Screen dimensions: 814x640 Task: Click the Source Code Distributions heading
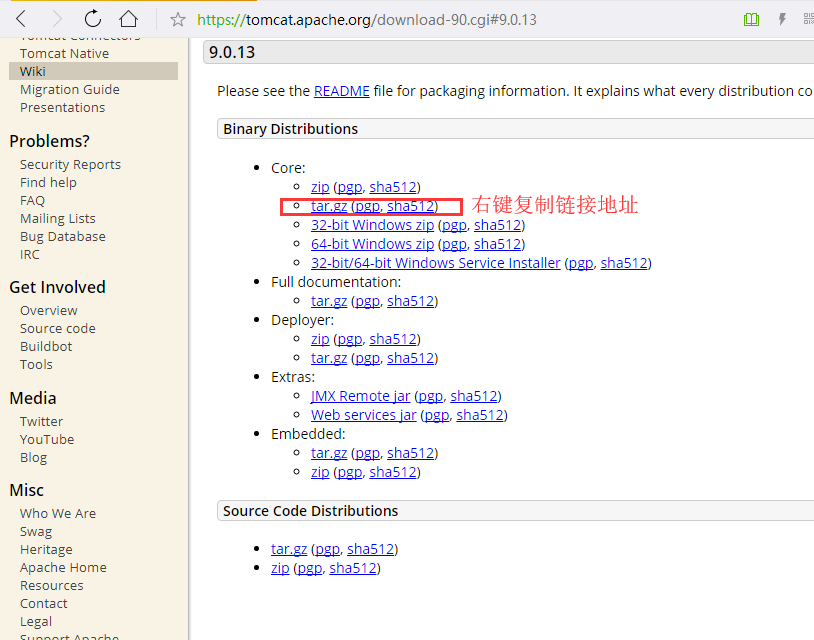[x=310, y=511]
